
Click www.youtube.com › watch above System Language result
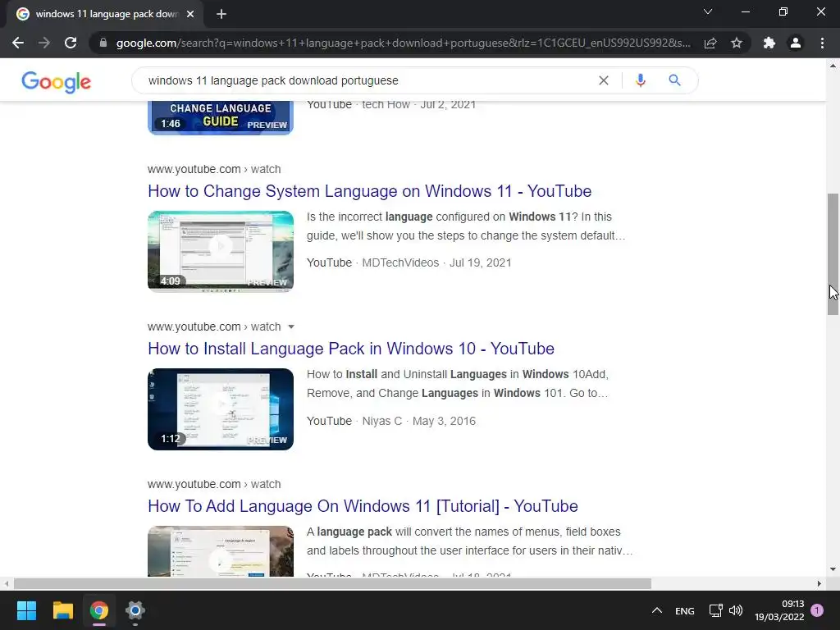(x=214, y=169)
